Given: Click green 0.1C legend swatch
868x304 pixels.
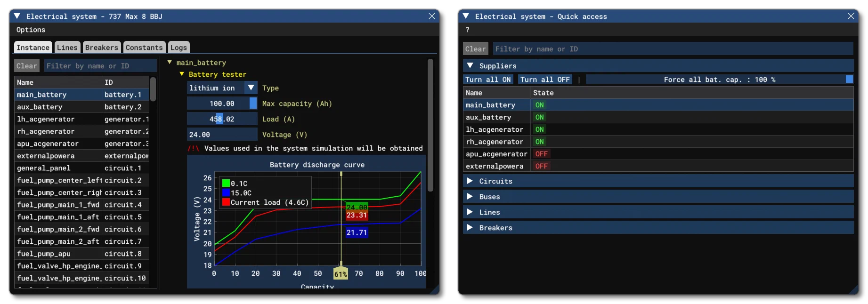Looking at the screenshot, I should (226, 184).
